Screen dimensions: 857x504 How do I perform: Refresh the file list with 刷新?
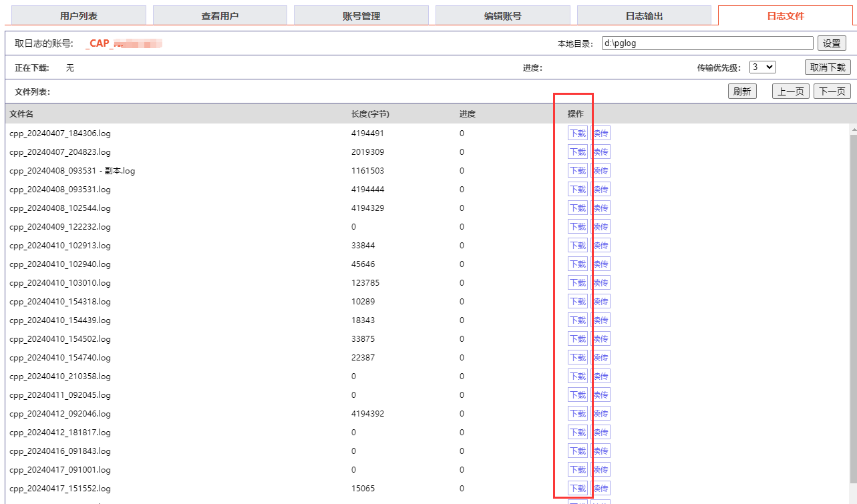[x=742, y=91]
